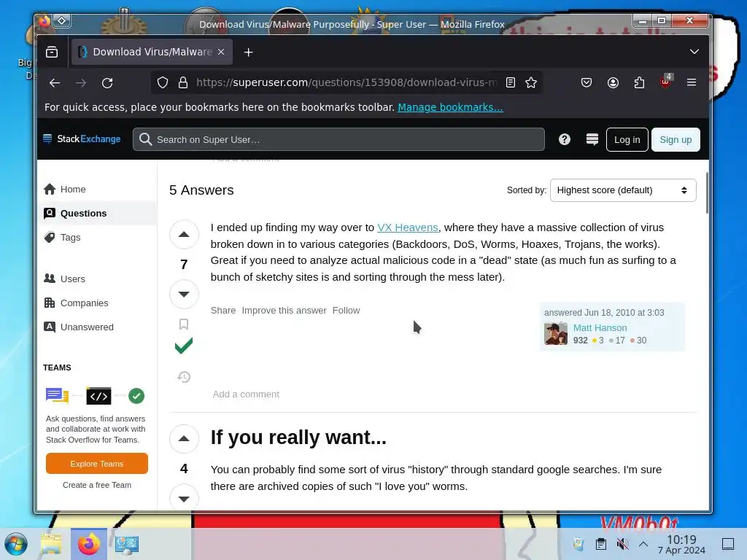Open the Pocket save icon
This screenshot has height=560, width=747.
587,82
